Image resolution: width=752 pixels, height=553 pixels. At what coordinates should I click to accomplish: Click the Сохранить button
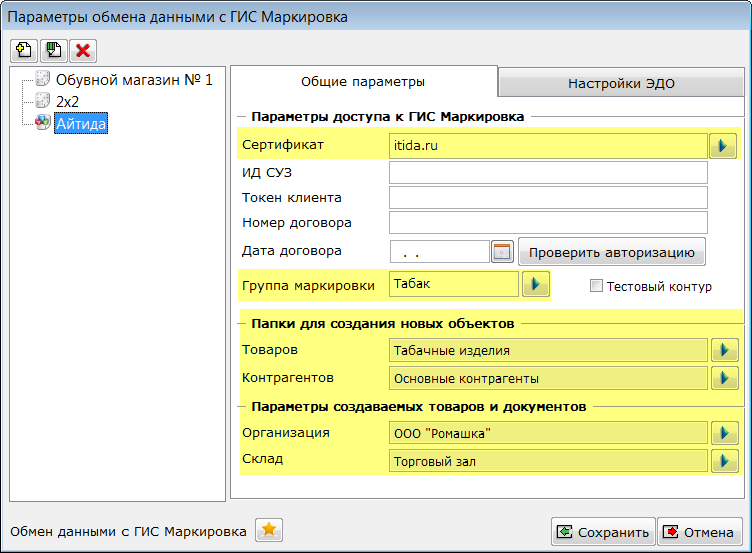(603, 532)
